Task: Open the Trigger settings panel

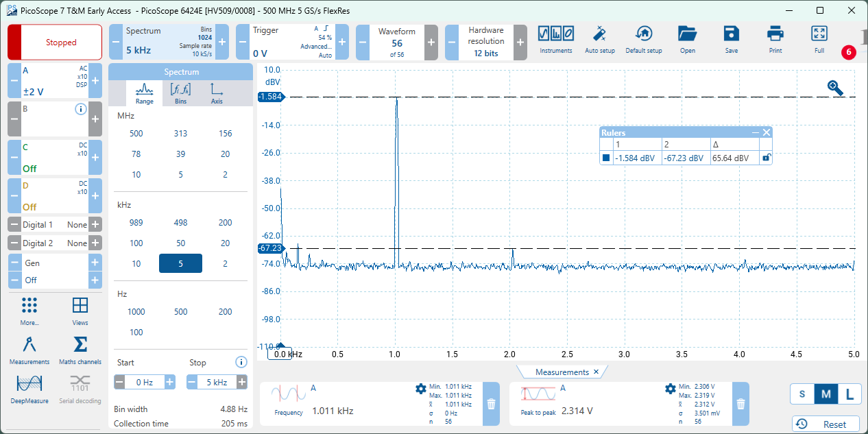Action: click(x=293, y=42)
